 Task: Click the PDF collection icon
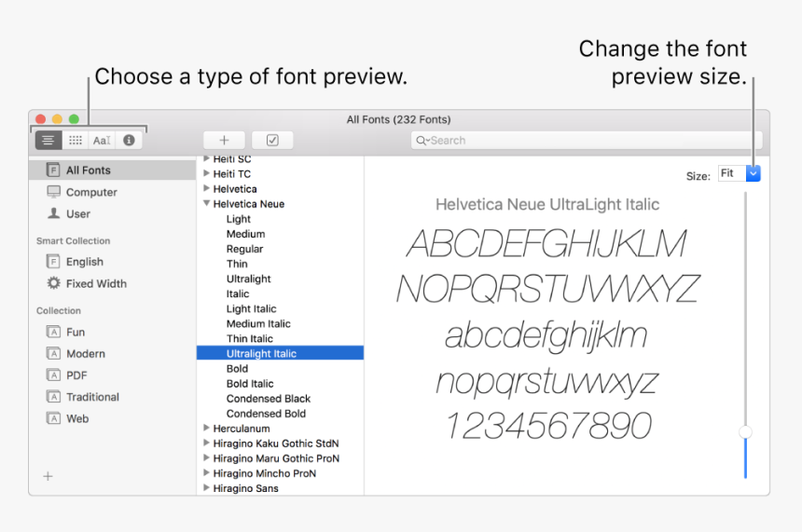point(53,375)
